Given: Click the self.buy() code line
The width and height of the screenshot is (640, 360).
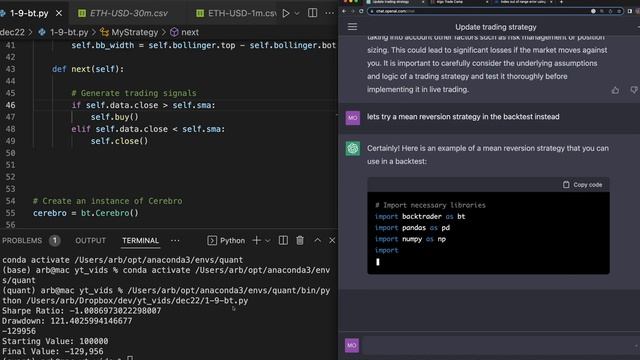Looking at the screenshot, I should point(115,117).
